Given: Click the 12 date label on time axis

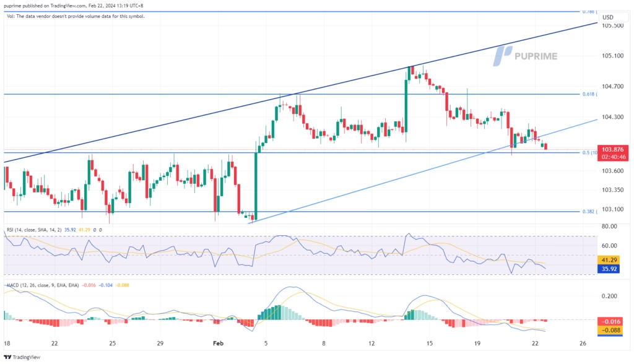Looking at the screenshot, I should pos(371,344).
